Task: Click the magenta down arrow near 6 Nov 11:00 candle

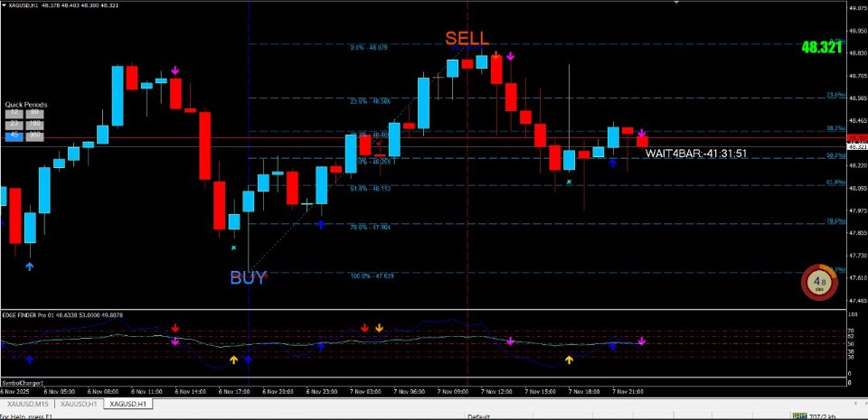Action: coord(175,70)
